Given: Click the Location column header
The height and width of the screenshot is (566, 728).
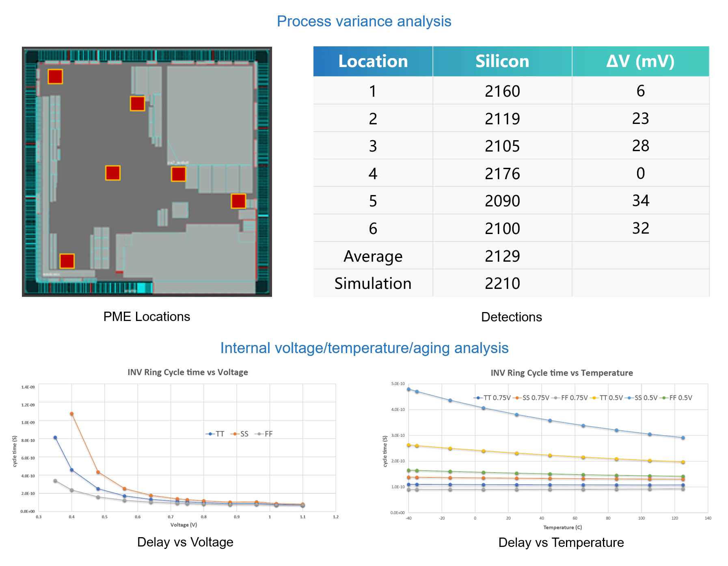Looking at the screenshot, I should (373, 61).
